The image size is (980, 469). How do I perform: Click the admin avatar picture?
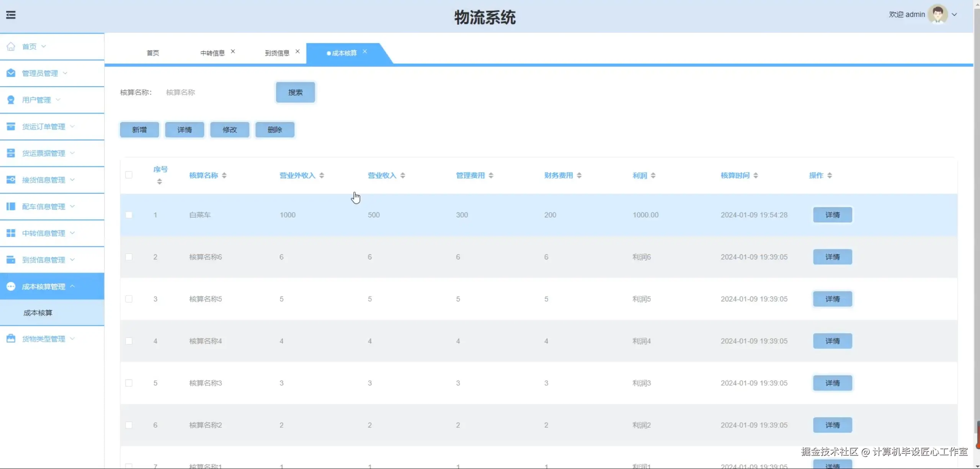(938, 15)
